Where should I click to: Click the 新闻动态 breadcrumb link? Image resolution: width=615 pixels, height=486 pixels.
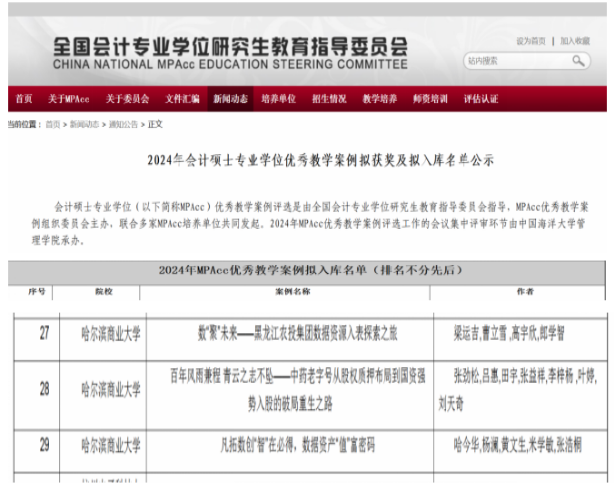83,124
